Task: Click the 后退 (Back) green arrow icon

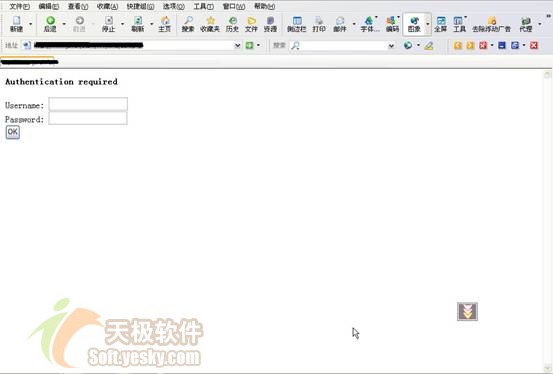Action: point(50,20)
